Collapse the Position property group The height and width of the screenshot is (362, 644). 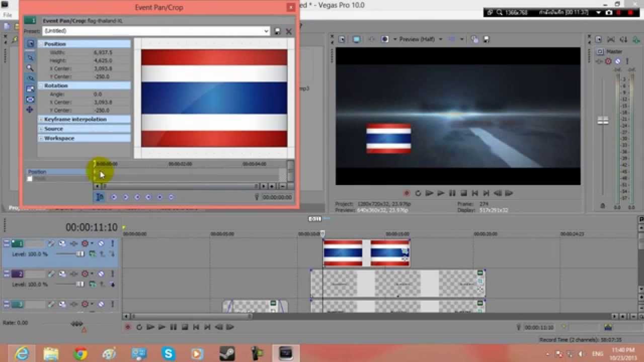(x=41, y=44)
